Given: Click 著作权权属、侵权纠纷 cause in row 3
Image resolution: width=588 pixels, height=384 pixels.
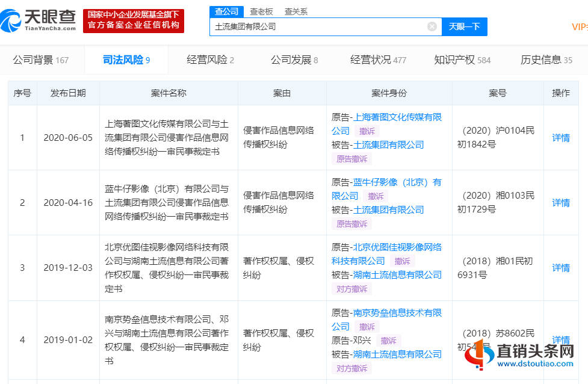Looking at the screenshot, I should (278, 268).
